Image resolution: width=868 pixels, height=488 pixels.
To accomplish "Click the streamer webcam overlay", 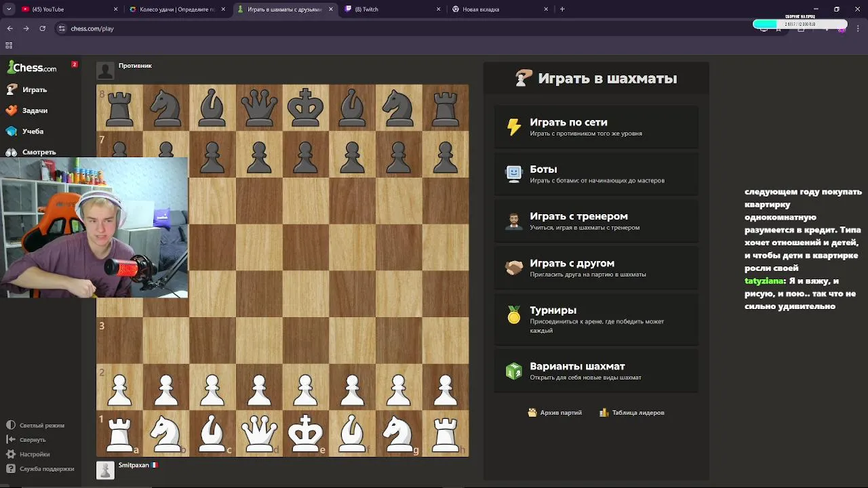I will [x=94, y=228].
